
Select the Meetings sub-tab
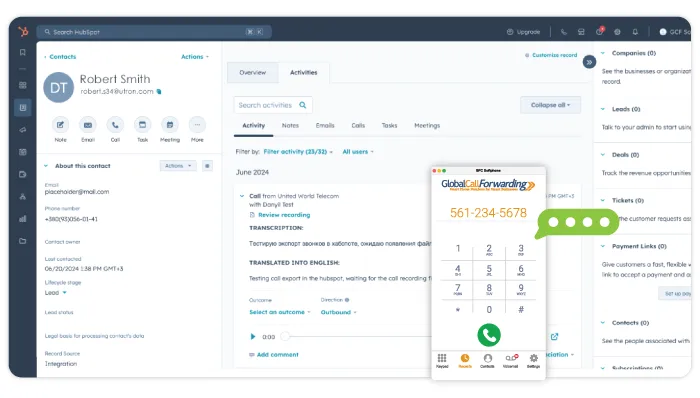click(x=427, y=126)
